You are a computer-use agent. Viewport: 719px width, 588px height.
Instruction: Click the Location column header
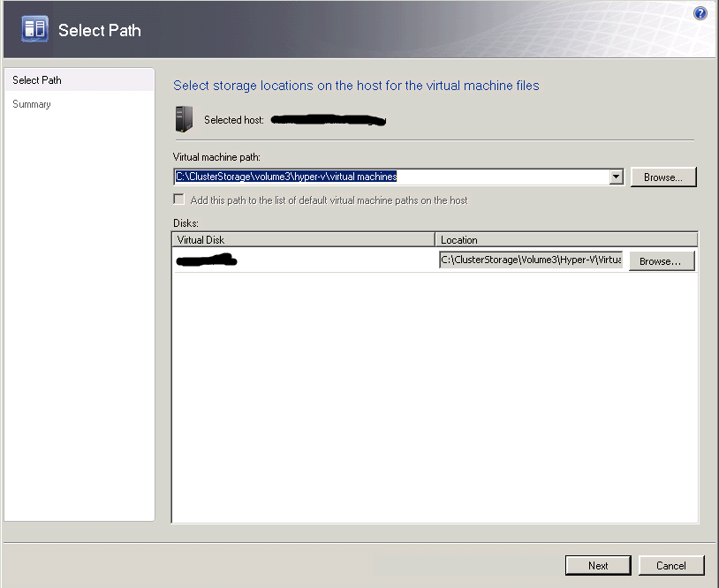tap(565, 240)
